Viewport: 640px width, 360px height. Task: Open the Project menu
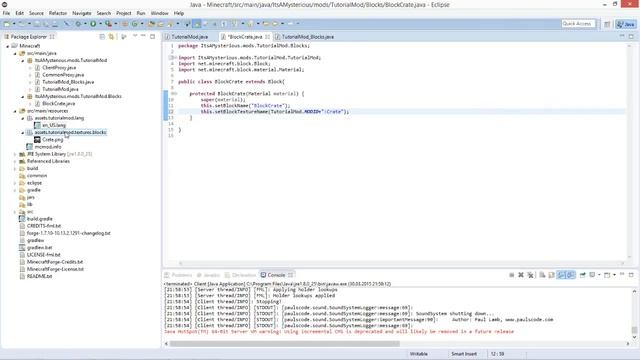pyautogui.click(x=124, y=13)
